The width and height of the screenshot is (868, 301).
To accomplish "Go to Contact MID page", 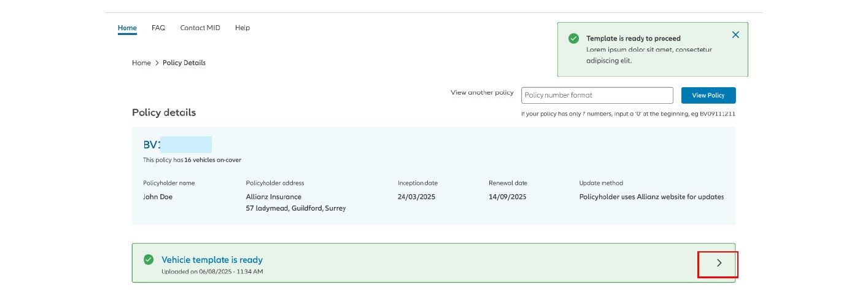I will coord(200,28).
